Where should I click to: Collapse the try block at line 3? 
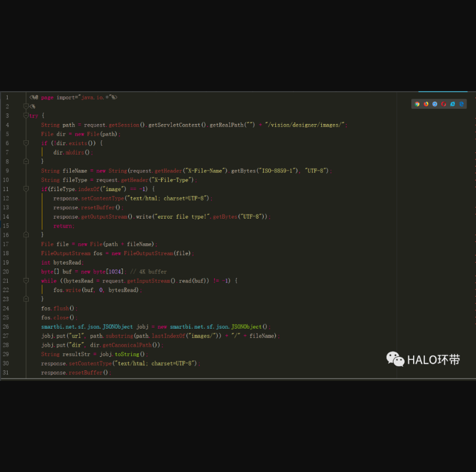pyautogui.click(x=26, y=116)
